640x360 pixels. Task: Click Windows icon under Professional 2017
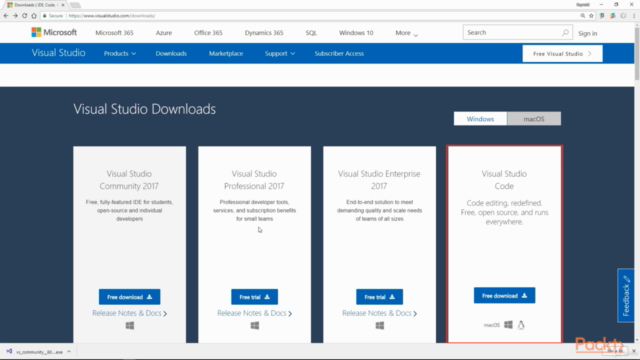(255, 325)
